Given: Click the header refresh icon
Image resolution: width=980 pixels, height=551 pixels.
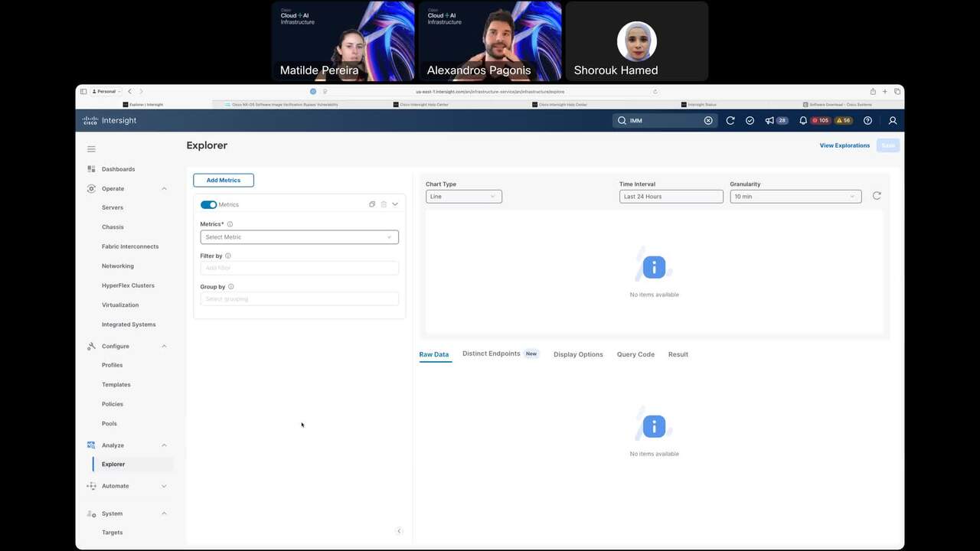Looking at the screenshot, I should (730, 120).
